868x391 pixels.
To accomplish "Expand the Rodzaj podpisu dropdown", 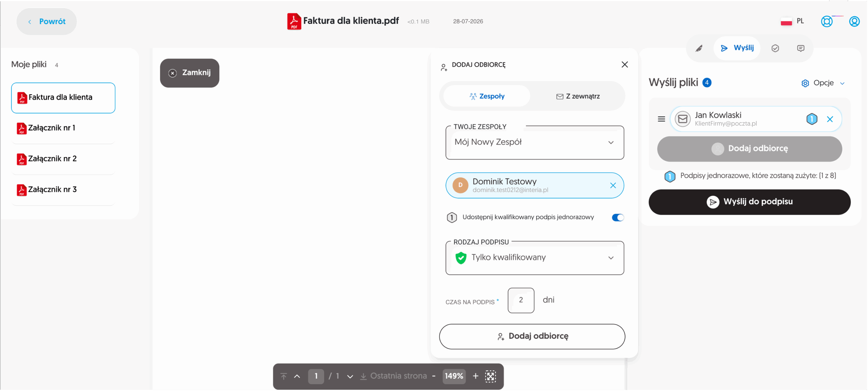I will [535, 258].
